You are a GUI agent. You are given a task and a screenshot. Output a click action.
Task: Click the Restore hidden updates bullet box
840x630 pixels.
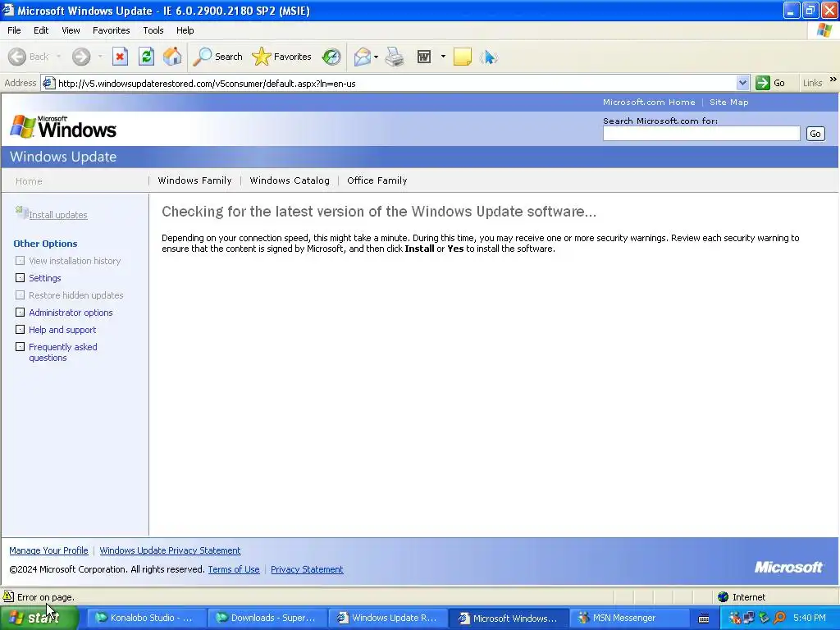(x=20, y=294)
